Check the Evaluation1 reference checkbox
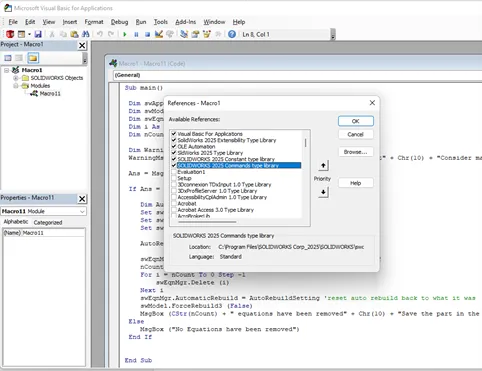Screen dimensions: 482x371 pyautogui.click(x=174, y=172)
